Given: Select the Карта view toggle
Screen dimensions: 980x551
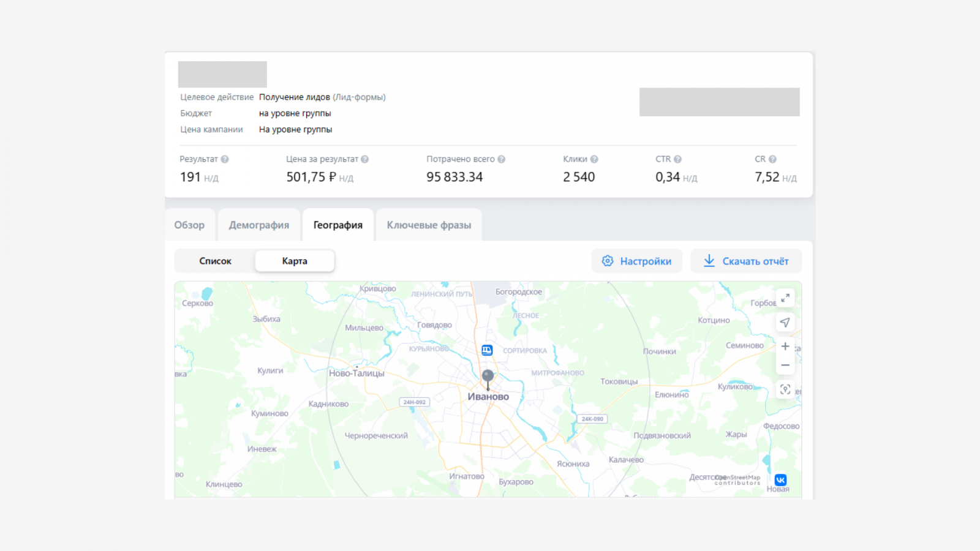Looking at the screenshot, I should (x=295, y=261).
